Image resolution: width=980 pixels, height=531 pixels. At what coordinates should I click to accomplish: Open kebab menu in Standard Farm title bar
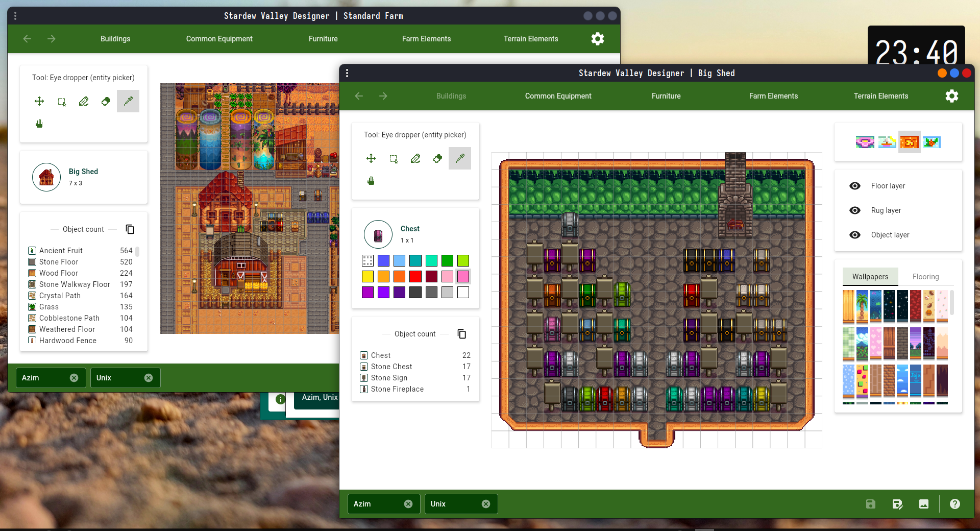pyautogui.click(x=15, y=16)
